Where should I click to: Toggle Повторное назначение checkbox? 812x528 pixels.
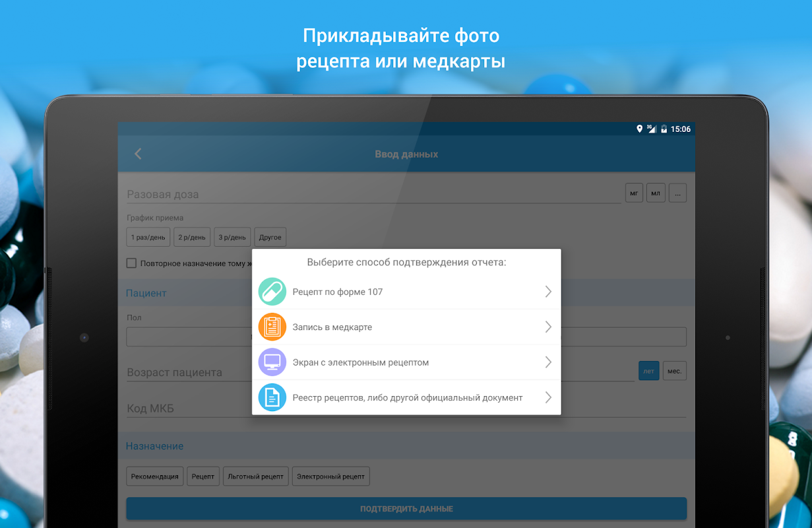(131, 263)
